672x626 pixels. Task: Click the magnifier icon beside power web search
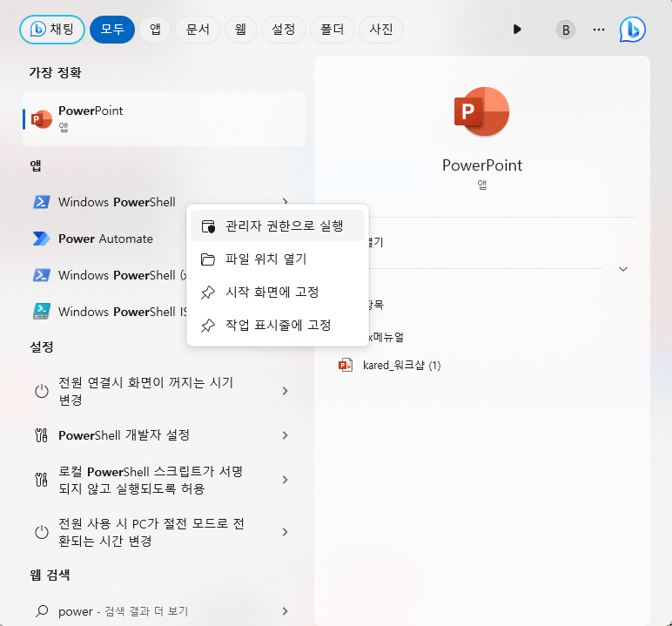[42, 610]
